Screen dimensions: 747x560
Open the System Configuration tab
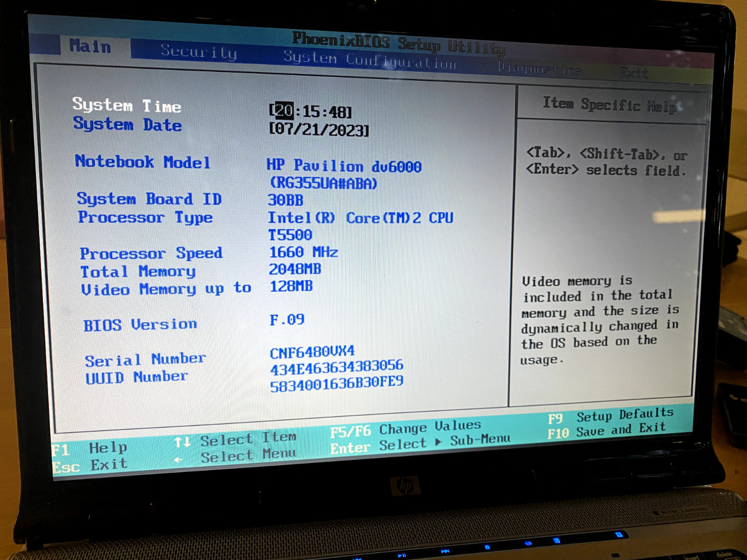point(370,60)
